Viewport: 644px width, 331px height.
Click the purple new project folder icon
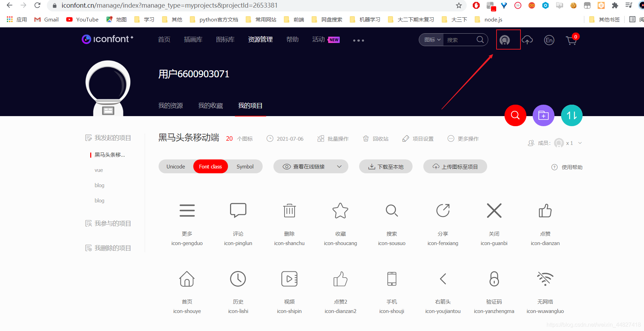(x=543, y=115)
